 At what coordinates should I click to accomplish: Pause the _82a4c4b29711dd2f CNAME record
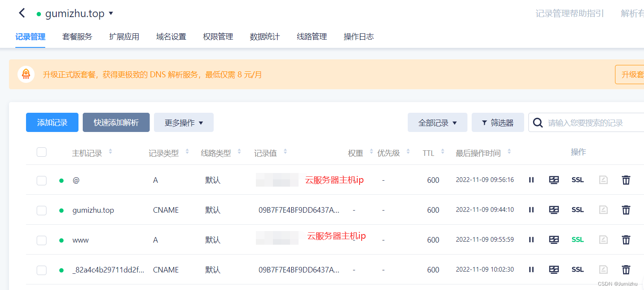coord(531,269)
